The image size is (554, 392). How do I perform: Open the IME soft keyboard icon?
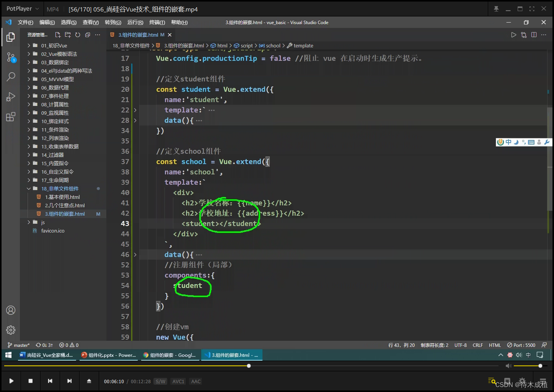point(531,142)
